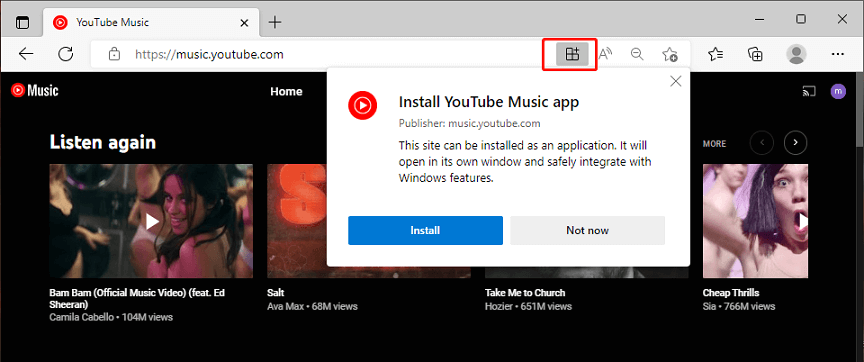Click the browser profile avatar icon
The image size is (864, 362).
pyautogui.click(x=796, y=54)
